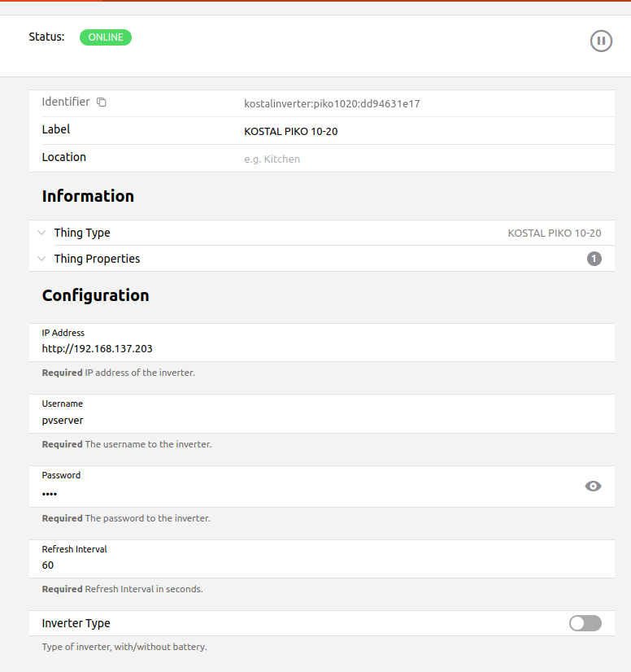Toggle the Inverter Type switch
631x672 pixels.
click(x=585, y=623)
